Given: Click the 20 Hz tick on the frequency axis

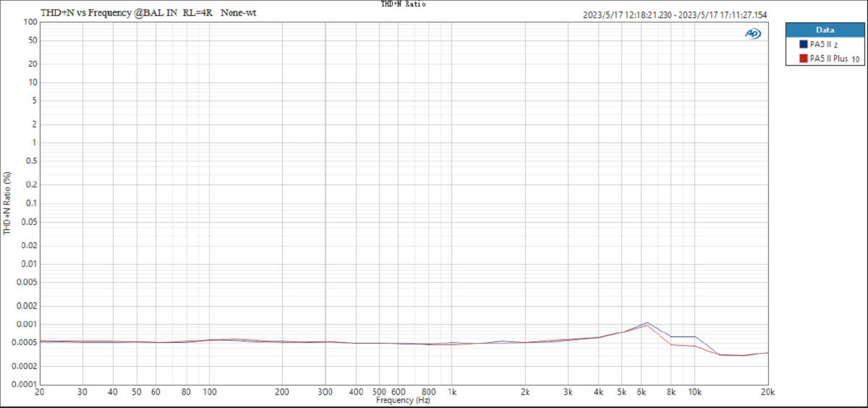Looking at the screenshot, I should pyautogui.click(x=40, y=392).
